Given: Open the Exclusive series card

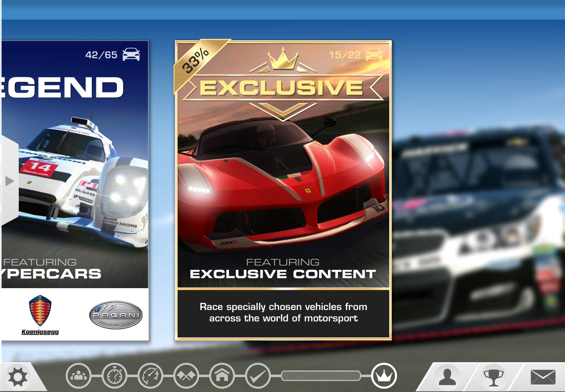Looking at the screenshot, I should (283, 190).
